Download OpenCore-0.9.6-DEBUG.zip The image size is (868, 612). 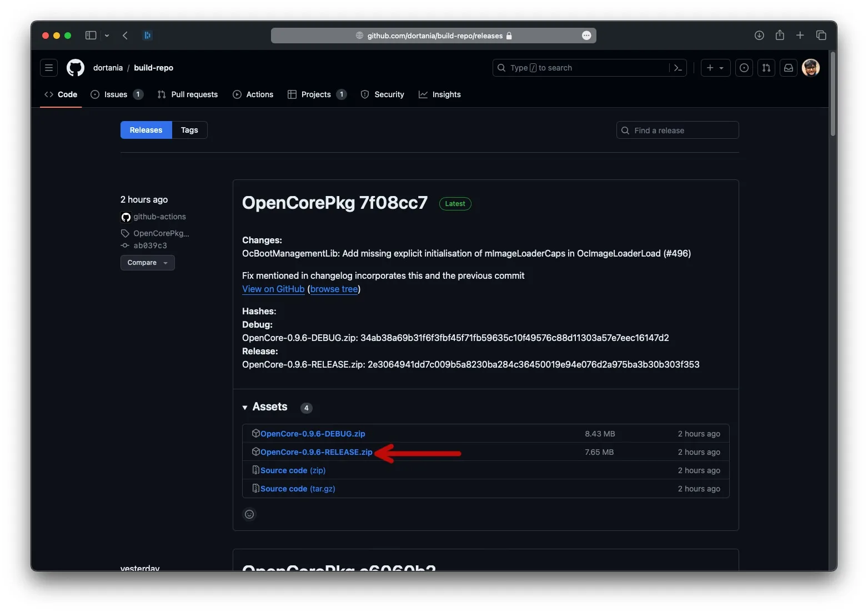click(x=313, y=434)
